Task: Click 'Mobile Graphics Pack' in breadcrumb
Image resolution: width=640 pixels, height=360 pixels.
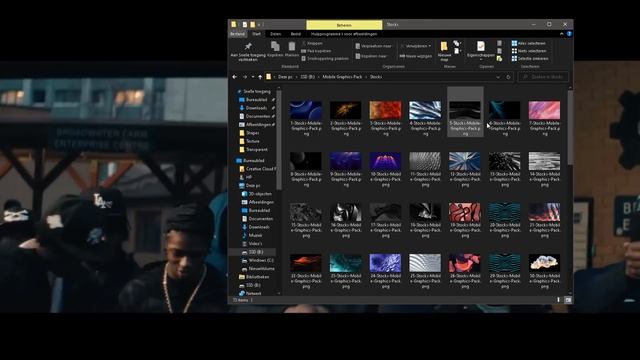Action: [x=342, y=77]
